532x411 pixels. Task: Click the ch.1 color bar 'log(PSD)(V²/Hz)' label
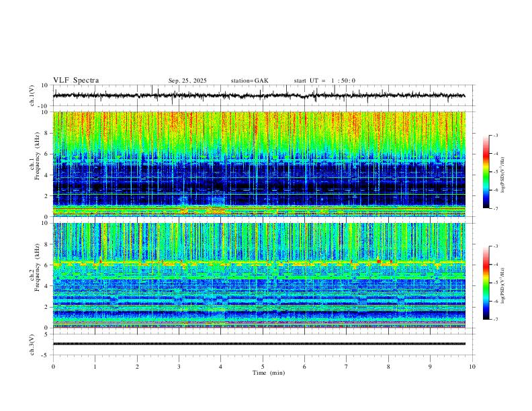502,175
